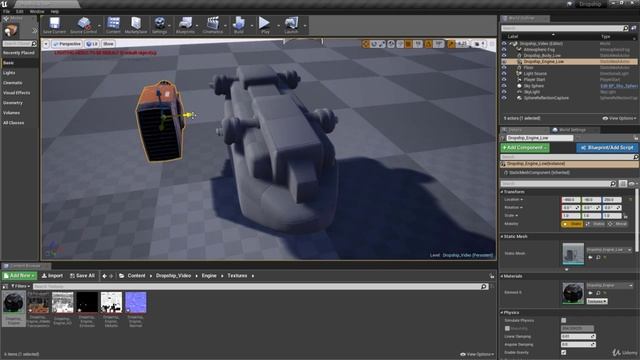Click the camera speed icon in viewport toolbar
Screen dimensions: 640x360
[x=477, y=44]
